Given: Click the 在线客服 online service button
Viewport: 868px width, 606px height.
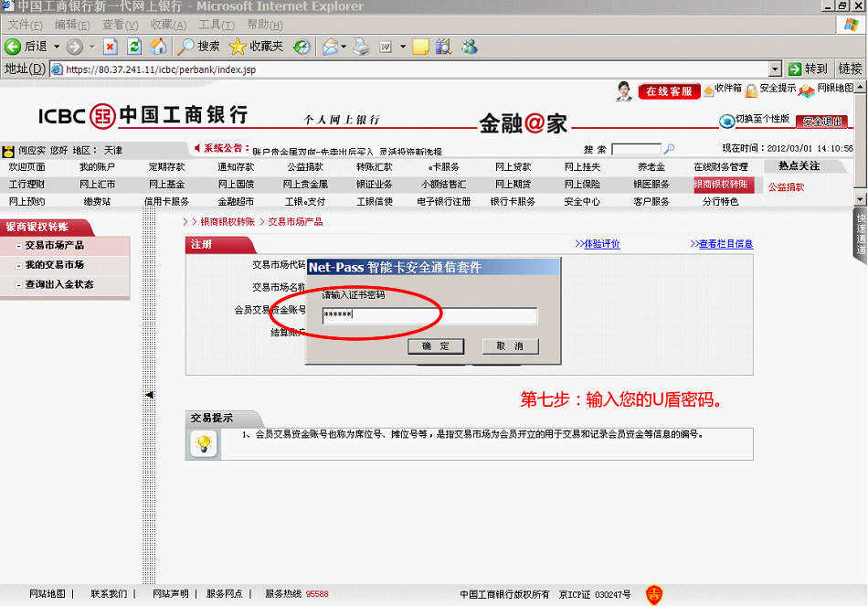Looking at the screenshot, I should pyautogui.click(x=669, y=91).
